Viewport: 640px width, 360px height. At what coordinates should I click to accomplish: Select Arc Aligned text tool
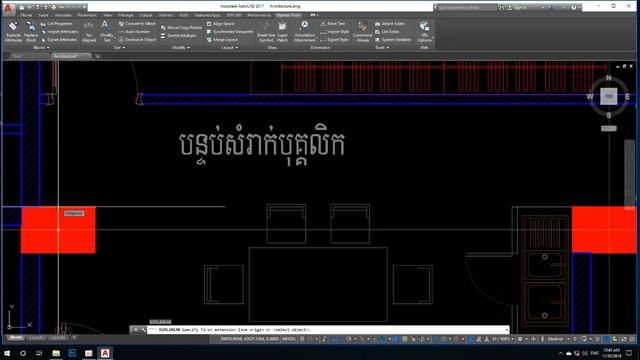pos(89,32)
